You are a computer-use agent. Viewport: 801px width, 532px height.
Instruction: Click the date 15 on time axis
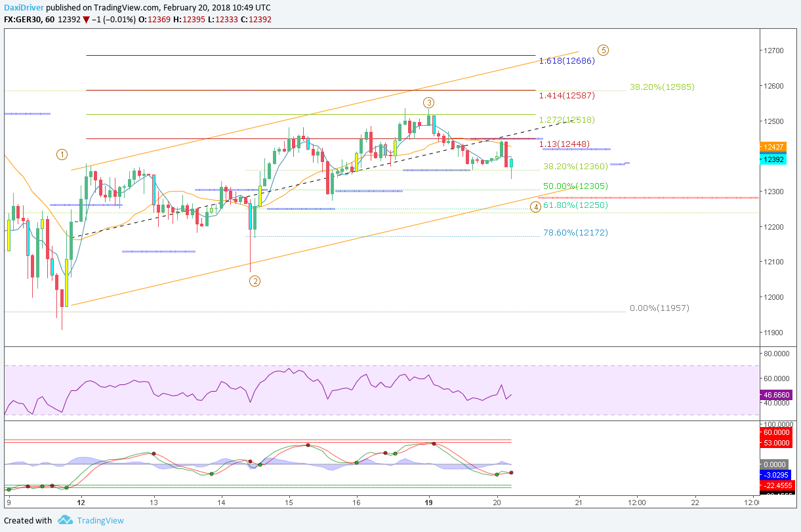(x=289, y=503)
